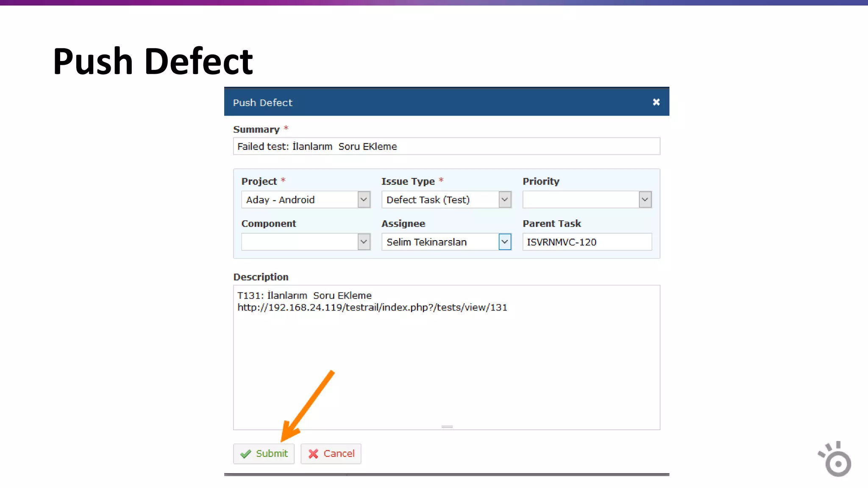Viewport: 868px width, 488px height.
Task: Click the 'T131: İlanlarım Soru EKleme' description line
Action: pos(304,295)
